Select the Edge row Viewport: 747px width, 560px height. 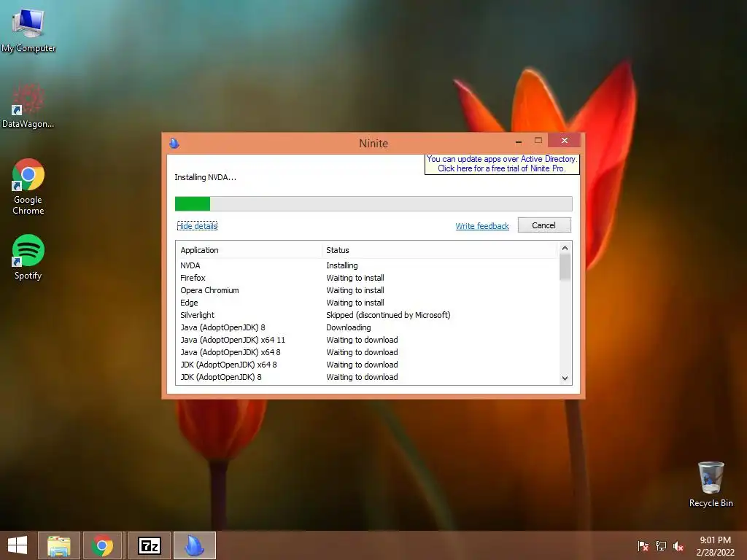point(367,303)
